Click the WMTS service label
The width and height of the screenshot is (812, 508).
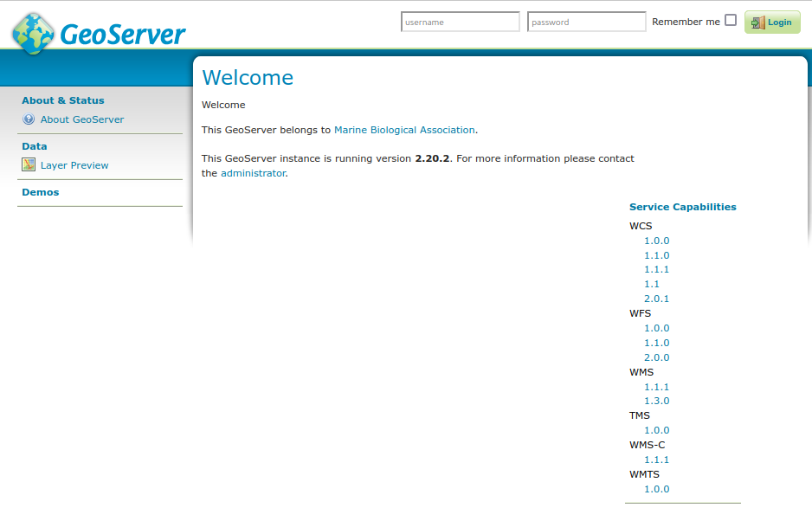(644, 475)
